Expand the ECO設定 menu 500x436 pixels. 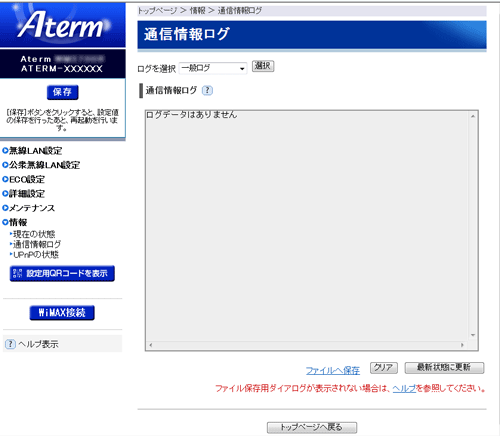[x=24, y=179]
